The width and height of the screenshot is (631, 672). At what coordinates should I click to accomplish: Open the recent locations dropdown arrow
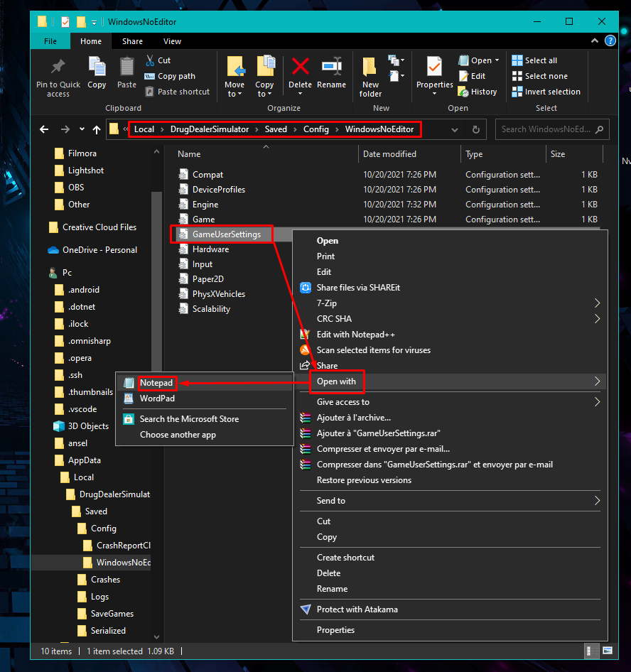(82, 129)
